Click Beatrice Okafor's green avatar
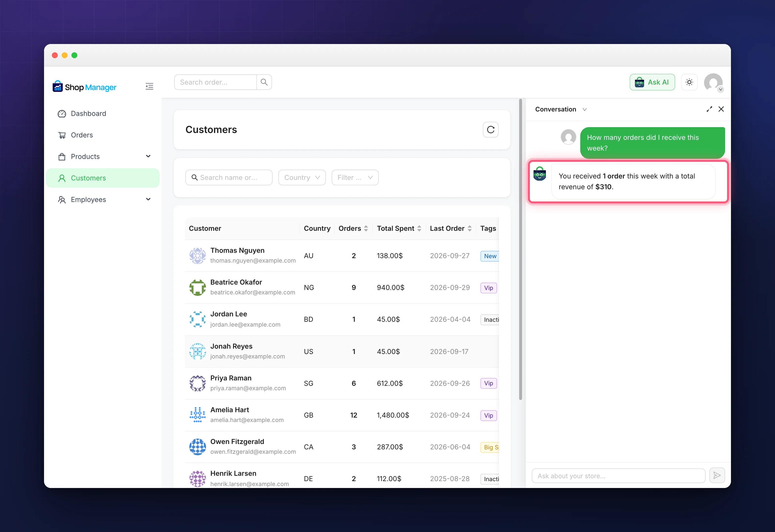Image resolution: width=775 pixels, height=532 pixels. pos(197,287)
